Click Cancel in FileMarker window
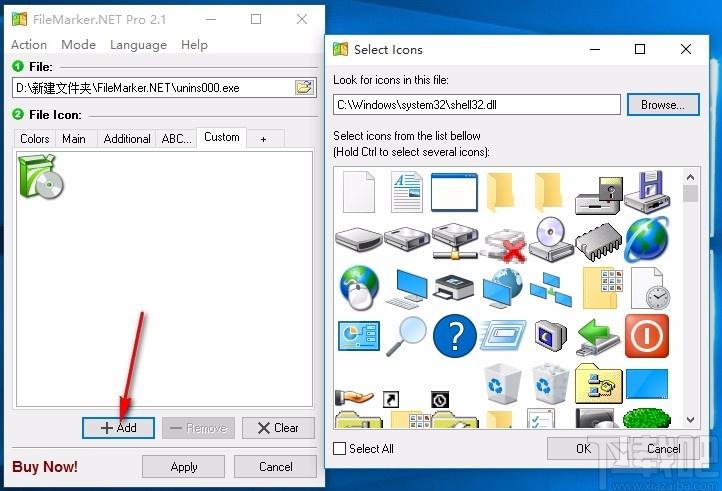 tap(275, 467)
